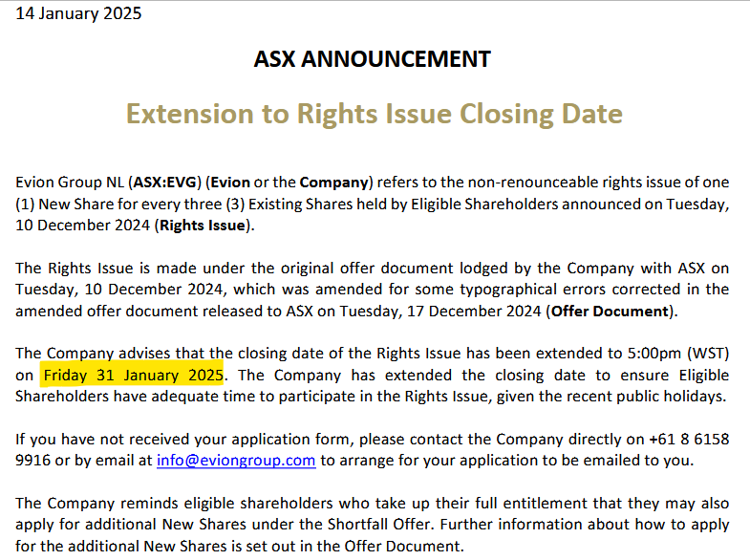
Task: Click the 14 January 2025 date text
Action: 78,13
